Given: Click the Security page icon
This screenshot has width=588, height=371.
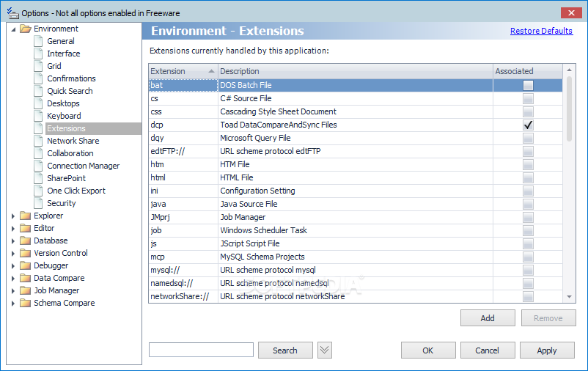Looking at the screenshot, I should 38,203.
